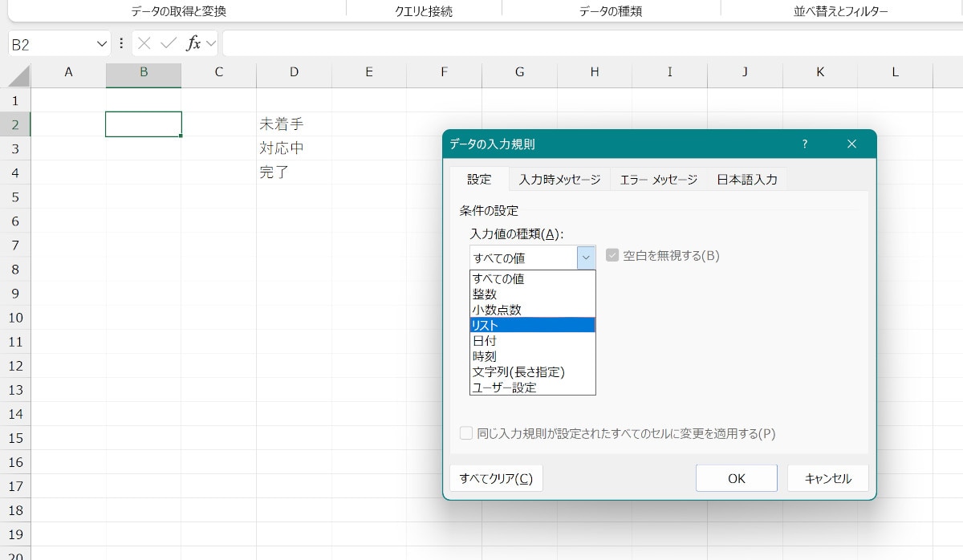Click the formula bar cancel X icon
Viewport: 963px width, 560px height.
click(144, 43)
